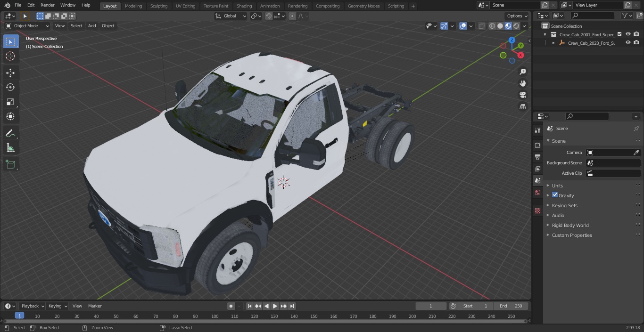Open the File menu
Screen dimensions: 644x332
coord(18,5)
